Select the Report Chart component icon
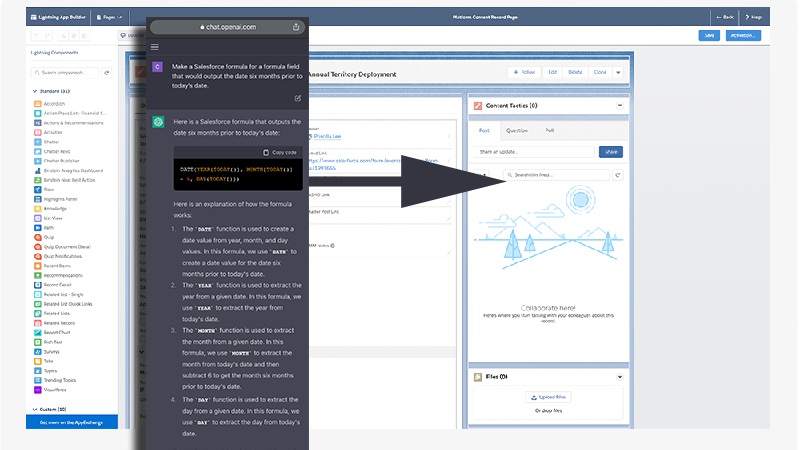The width and height of the screenshot is (800, 450). [37, 332]
